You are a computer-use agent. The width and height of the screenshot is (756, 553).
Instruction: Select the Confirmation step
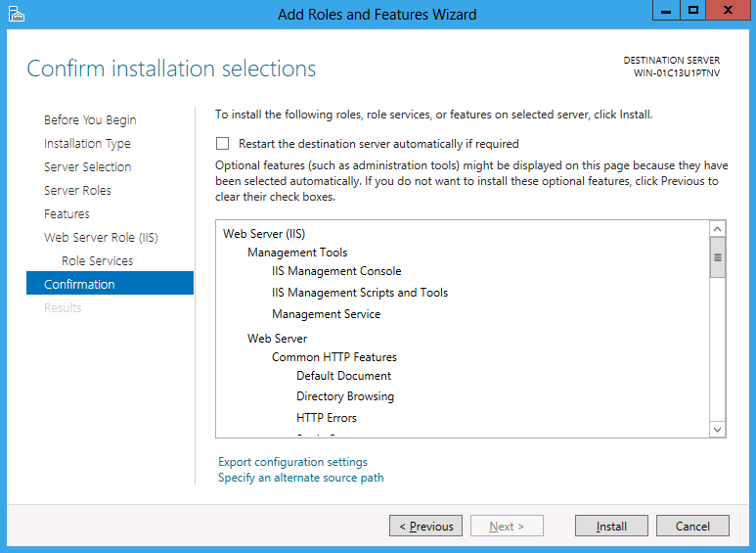(x=110, y=283)
